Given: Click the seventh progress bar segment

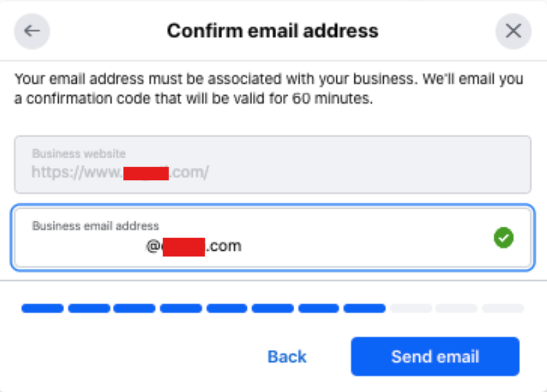Looking at the screenshot, I should (x=318, y=308).
